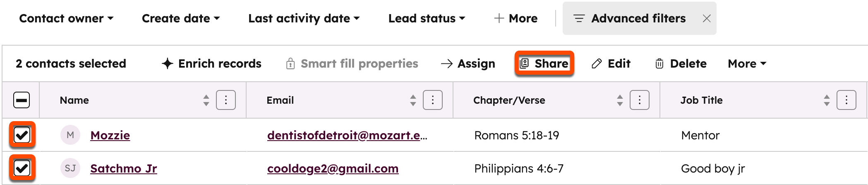Sort by the Name column arrows
Image resolution: width=868 pixels, height=185 pixels.
tap(206, 100)
